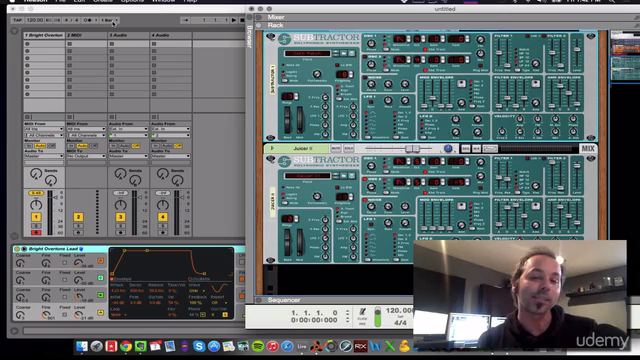Click the Rack section header in Reason
Image resolution: width=640 pixels, height=360 pixels.
pos(276,25)
